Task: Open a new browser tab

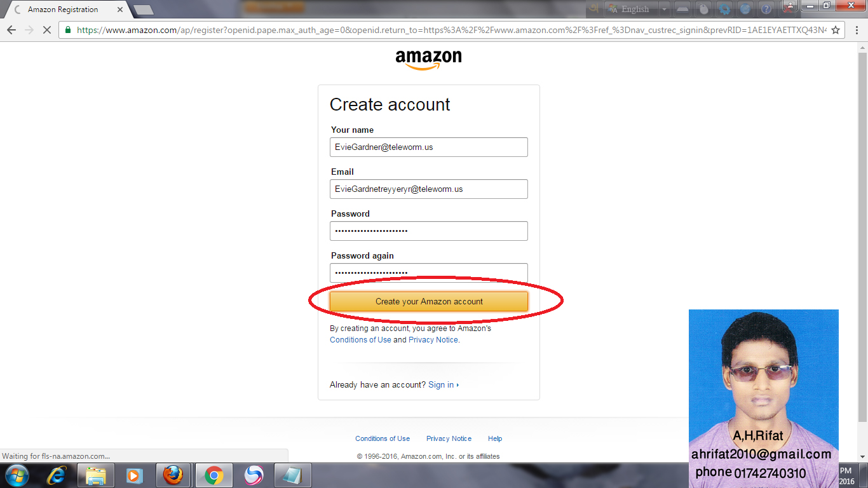Action: [144, 10]
